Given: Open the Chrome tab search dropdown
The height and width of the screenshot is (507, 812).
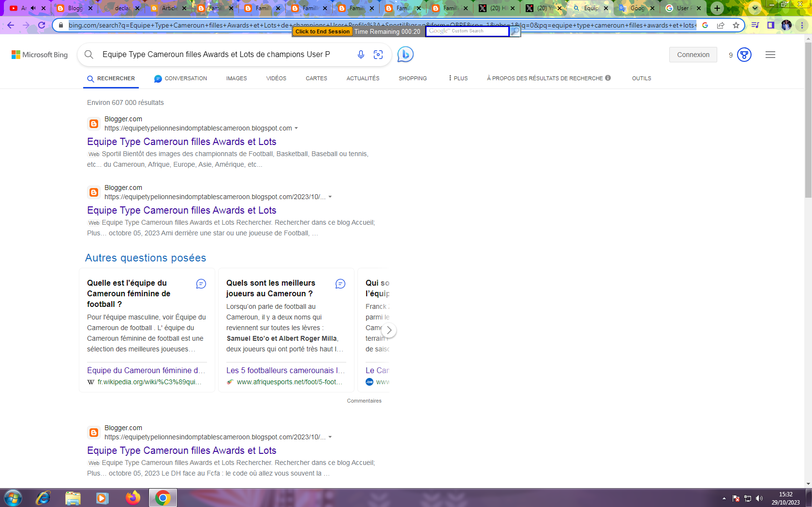Looking at the screenshot, I should point(755,8).
